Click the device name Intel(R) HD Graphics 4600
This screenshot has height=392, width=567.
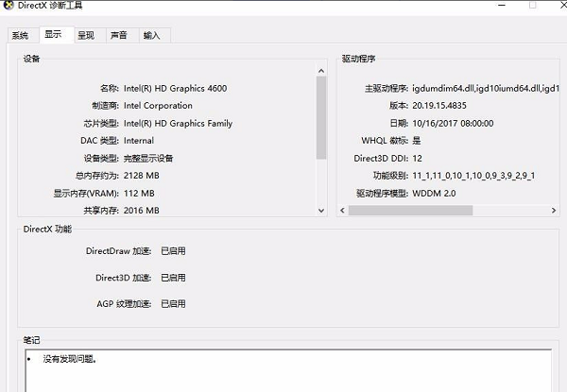(176, 89)
